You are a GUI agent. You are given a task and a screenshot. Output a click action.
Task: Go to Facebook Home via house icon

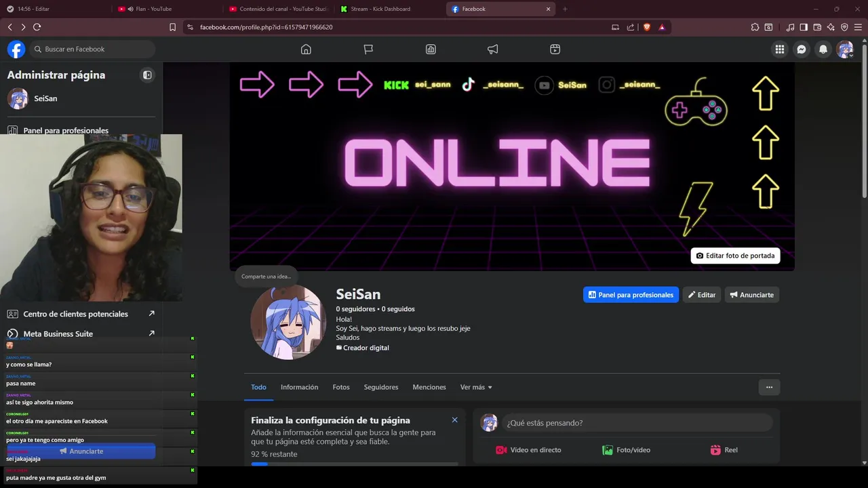pos(306,49)
